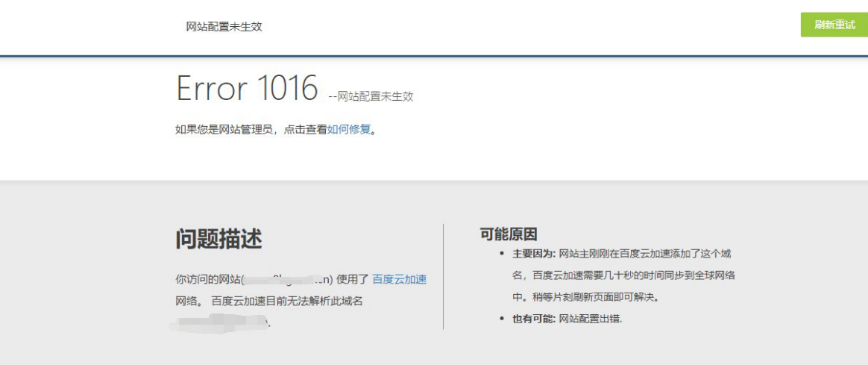Click the 网站配置未生效 header title
The width and height of the screenshot is (868, 365).
tap(224, 27)
